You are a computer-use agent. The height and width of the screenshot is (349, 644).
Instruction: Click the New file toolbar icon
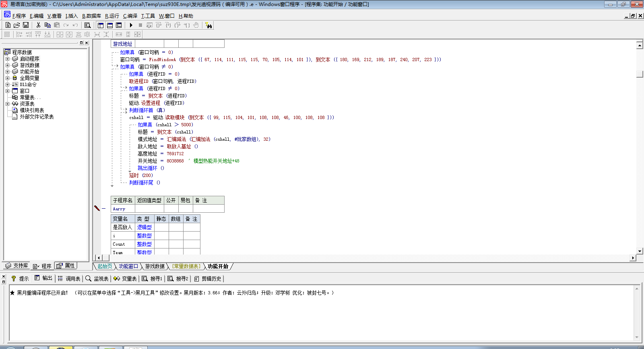8,25
